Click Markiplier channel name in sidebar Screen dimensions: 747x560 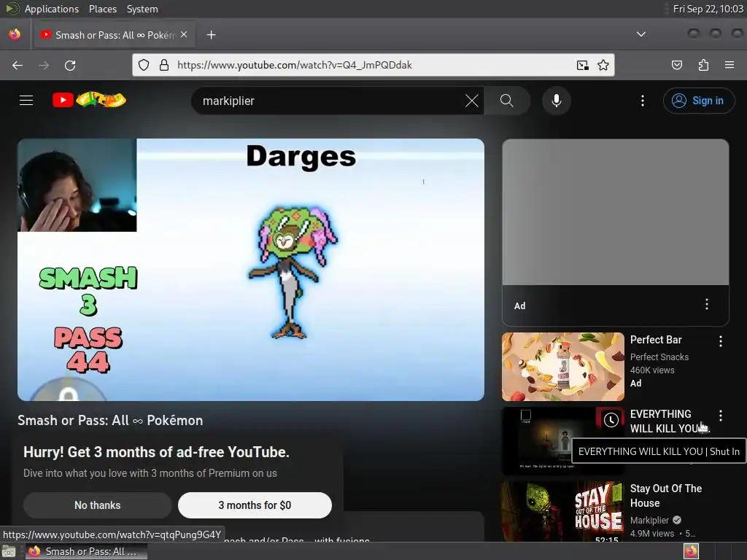tap(649, 521)
